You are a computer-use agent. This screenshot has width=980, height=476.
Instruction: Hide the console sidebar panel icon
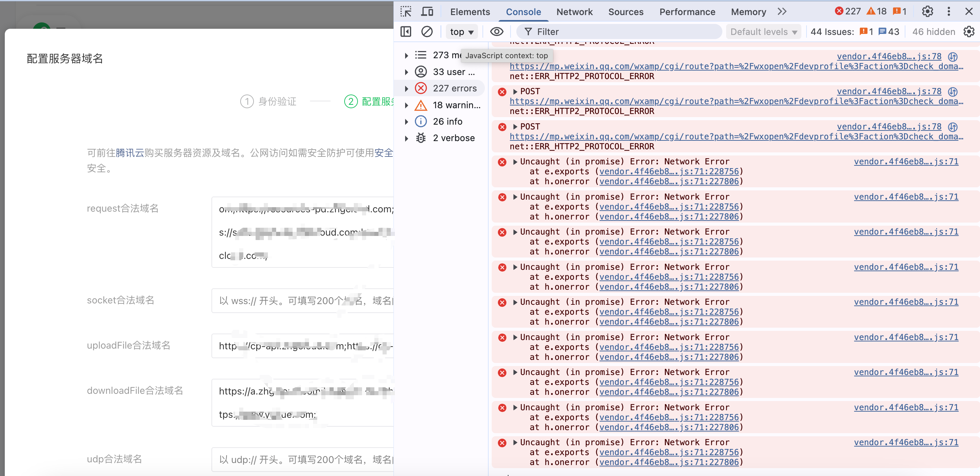(405, 32)
